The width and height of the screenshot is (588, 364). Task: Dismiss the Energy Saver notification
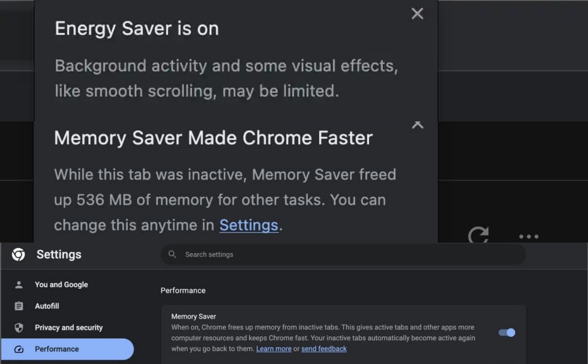coord(417,14)
